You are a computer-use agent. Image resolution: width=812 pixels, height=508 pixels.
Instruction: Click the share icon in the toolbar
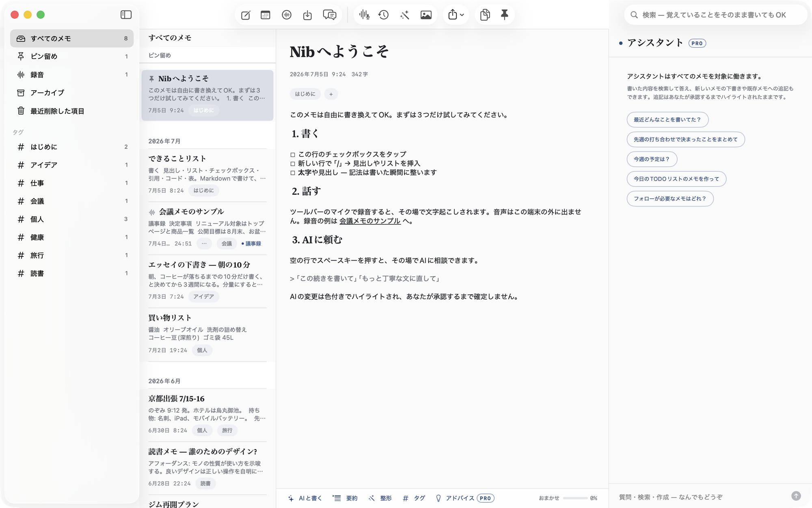pyautogui.click(x=453, y=15)
